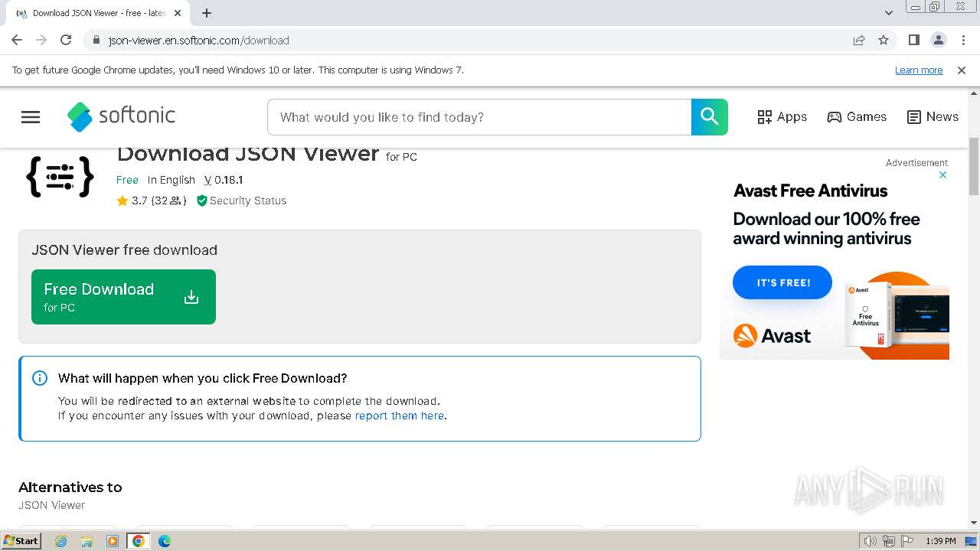Close the Avast advertisement
Viewport: 980px width, 551px height.
coord(943,175)
